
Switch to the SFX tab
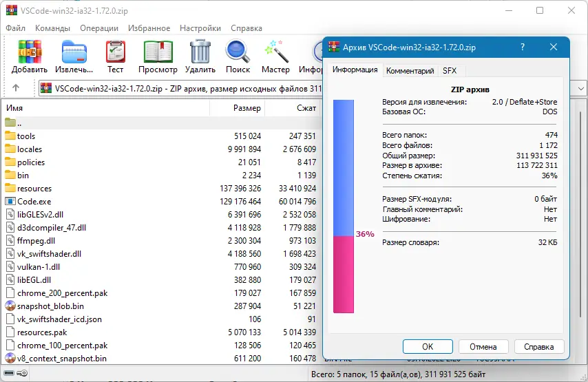click(x=450, y=71)
